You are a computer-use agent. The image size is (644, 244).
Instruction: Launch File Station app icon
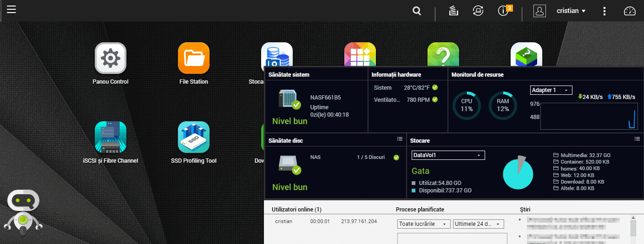pos(194,58)
